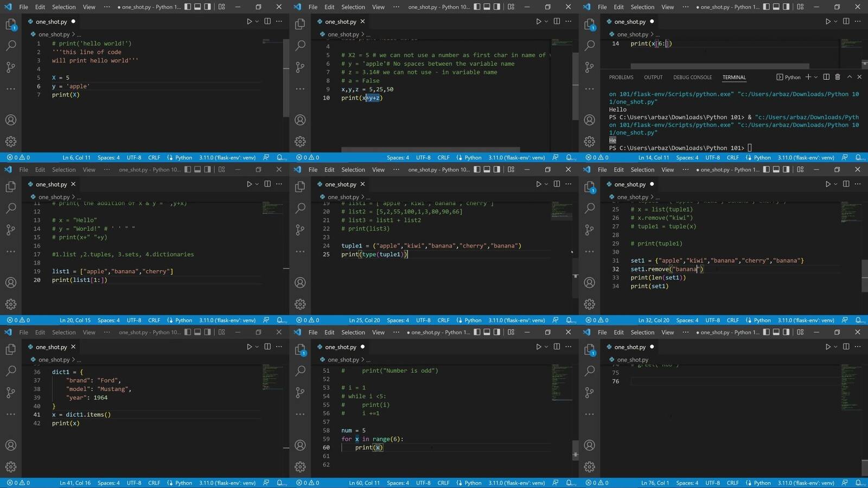Image resolution: width=868 pixels, height=488 pixels.
Task: Open Source Control in the window showing set1.remove
Action: click(x=590, y=230)
